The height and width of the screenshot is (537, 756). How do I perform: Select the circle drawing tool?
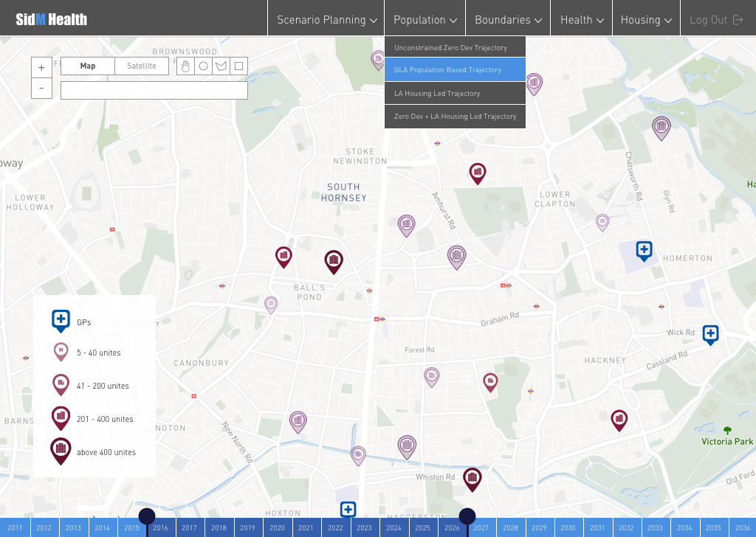[203, 66]
